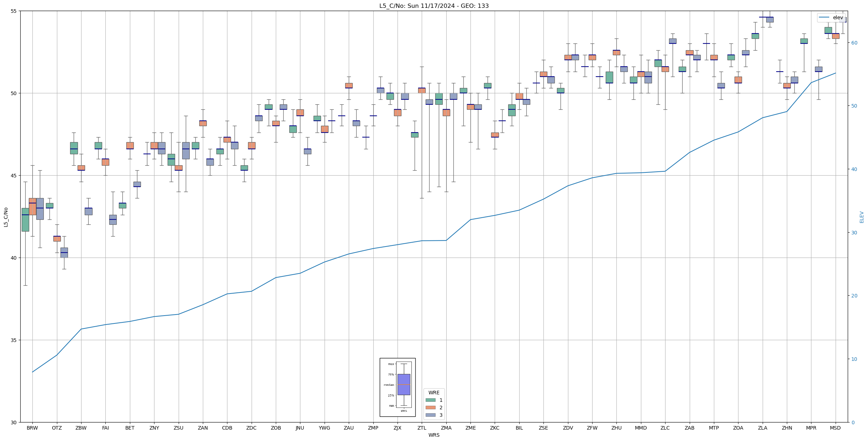Image resolution: width=868 pixels, height=441 pixels.
Task: Click the 'median' label in inset key
Action: pos(389,385)
